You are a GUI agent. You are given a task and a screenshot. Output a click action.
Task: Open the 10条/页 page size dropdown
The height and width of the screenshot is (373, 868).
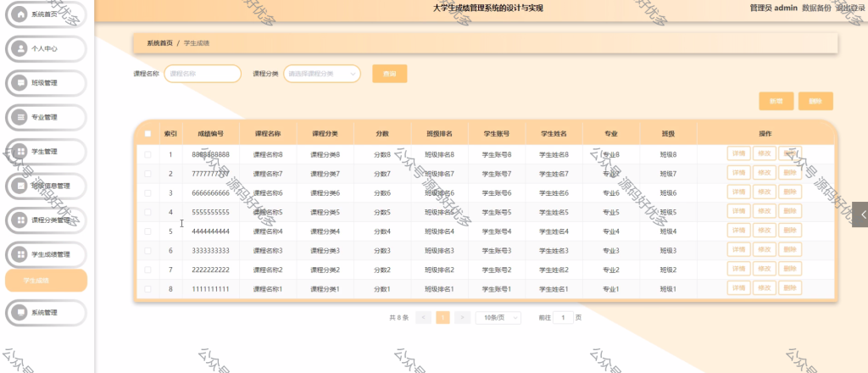pos(498,318)
